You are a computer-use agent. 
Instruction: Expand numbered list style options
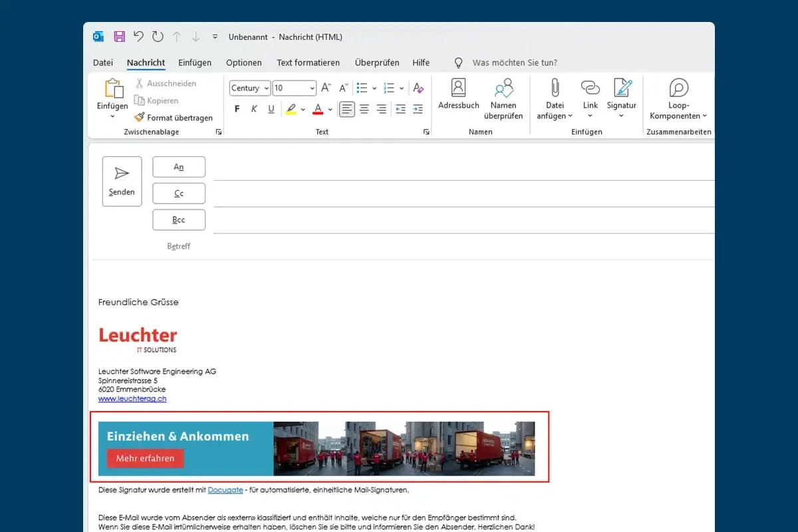pos(402,88)
